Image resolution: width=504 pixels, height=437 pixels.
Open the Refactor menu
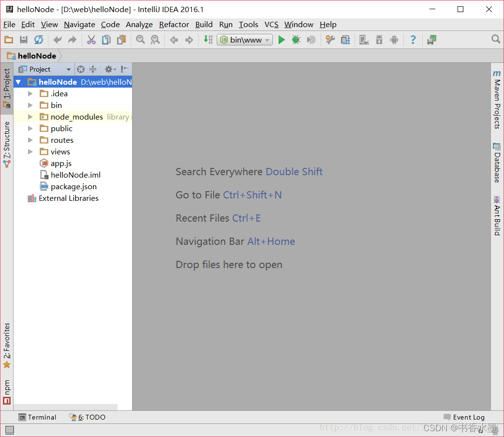click(x=174, y=24)
